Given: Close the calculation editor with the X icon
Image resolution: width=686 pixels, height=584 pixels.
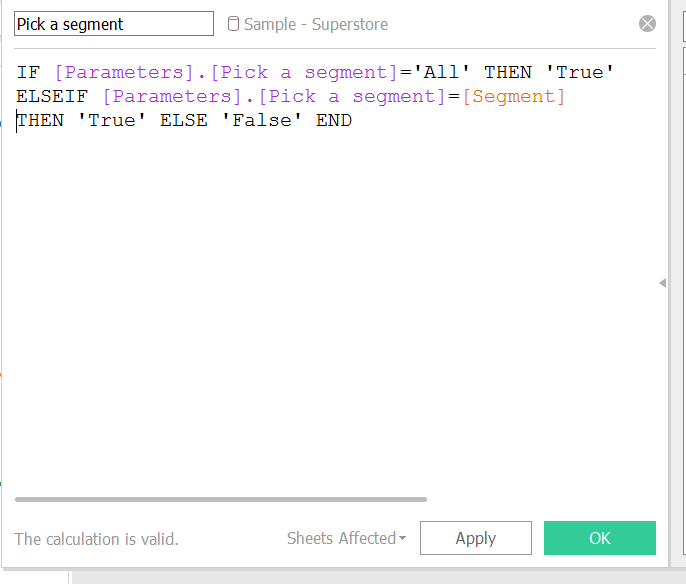Looking at the screenshot, I should pyautogui.click(x=648, y=24).
